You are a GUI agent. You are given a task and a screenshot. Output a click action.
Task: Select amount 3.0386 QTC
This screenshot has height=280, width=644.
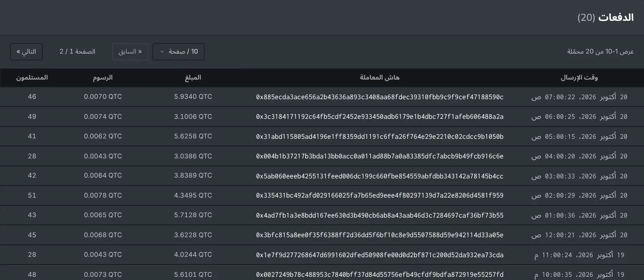coord(193,156)
